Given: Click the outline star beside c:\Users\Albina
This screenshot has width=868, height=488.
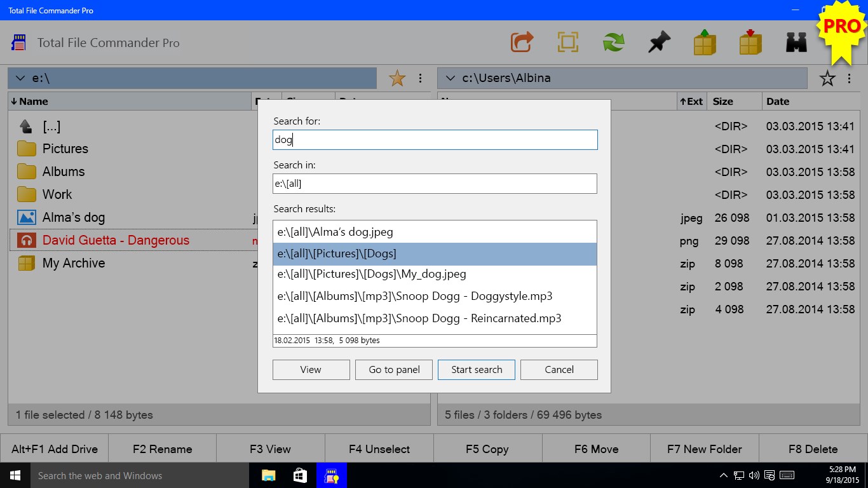Looking at the screenshot, I should [x=827, y=78].
